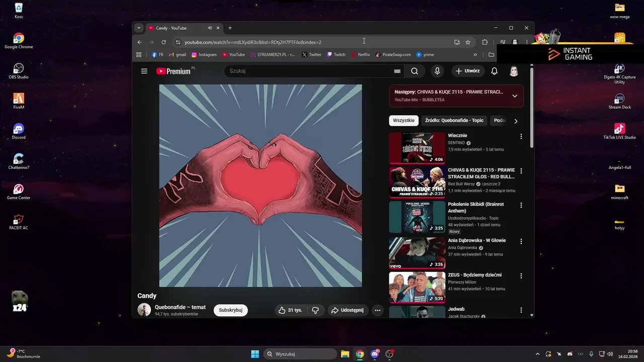Click the Chrome address bar URL
Viewport: 644px width, 362px height.
[253, 42]
